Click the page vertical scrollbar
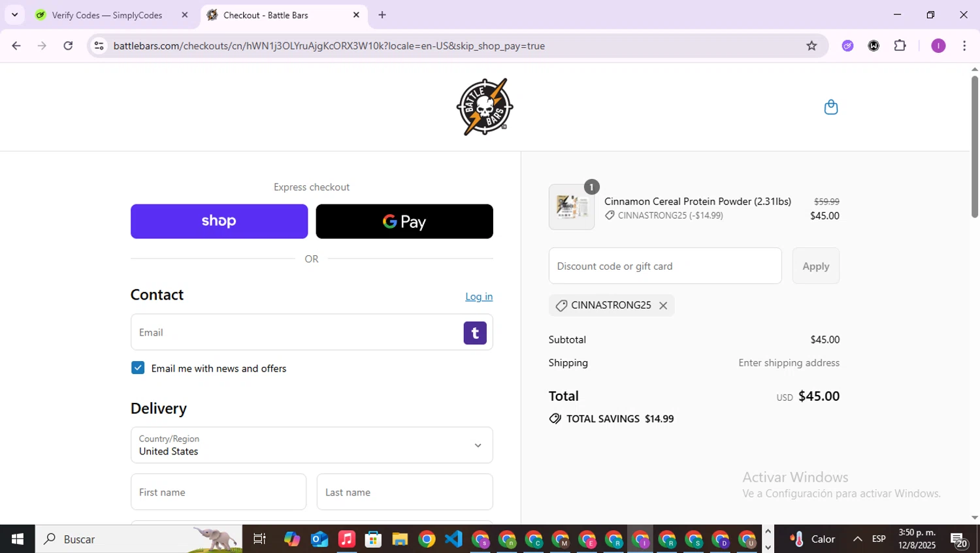Screen dimensions: 980x553 click(x=974, y=146)
